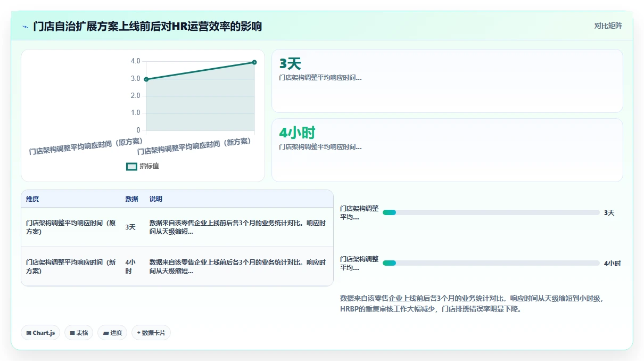The width and height of the screenshot is (644, 361).
Task: Click the 数据卡片 tag
Action: click(x=151, y=333)
